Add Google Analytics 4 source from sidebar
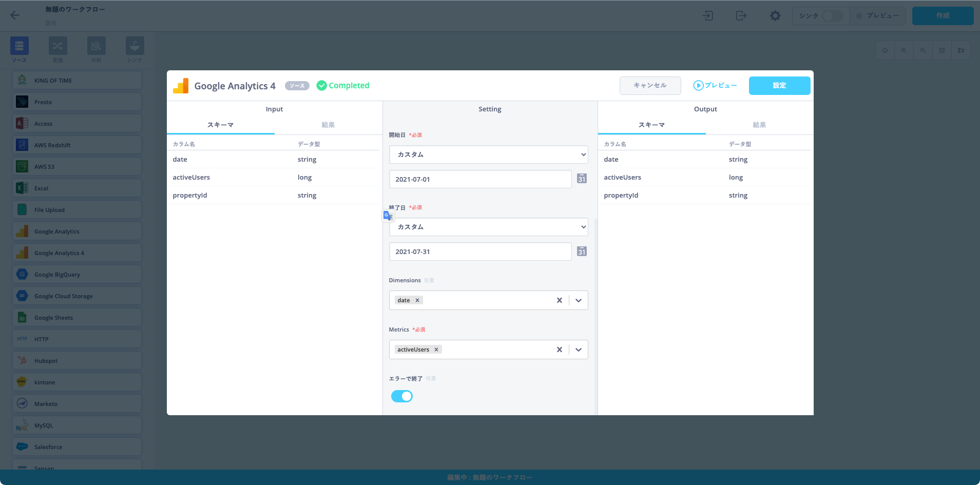This screenshot has width=980, height=485. coord(78,253)
